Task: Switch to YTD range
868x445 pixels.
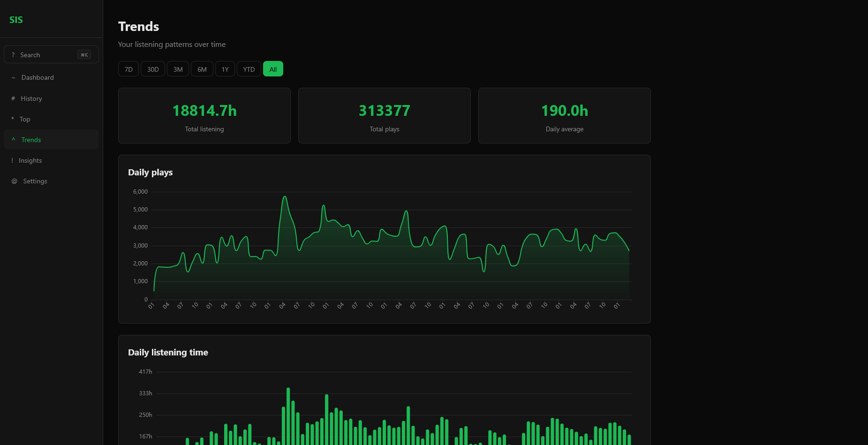Action: click(x=249, y=69)
